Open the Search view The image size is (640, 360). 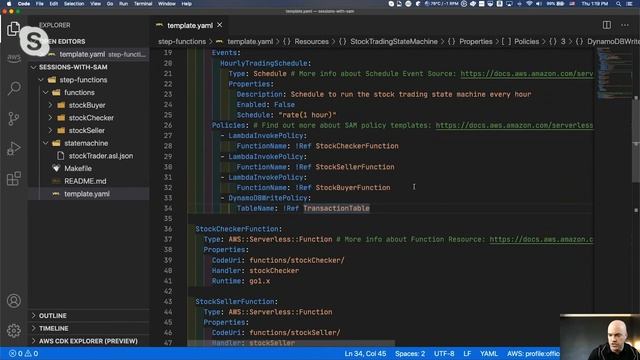point(14,88)
